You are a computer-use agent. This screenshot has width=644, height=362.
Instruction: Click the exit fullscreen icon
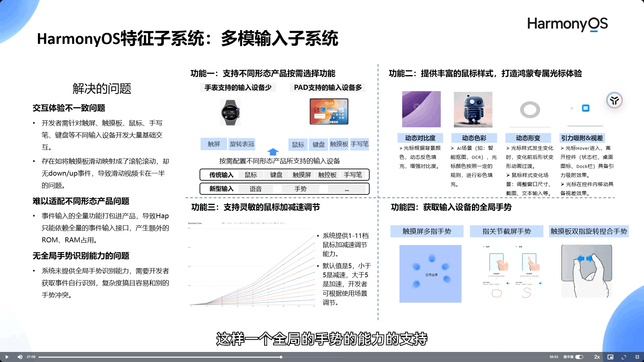(x=637, y=357)
